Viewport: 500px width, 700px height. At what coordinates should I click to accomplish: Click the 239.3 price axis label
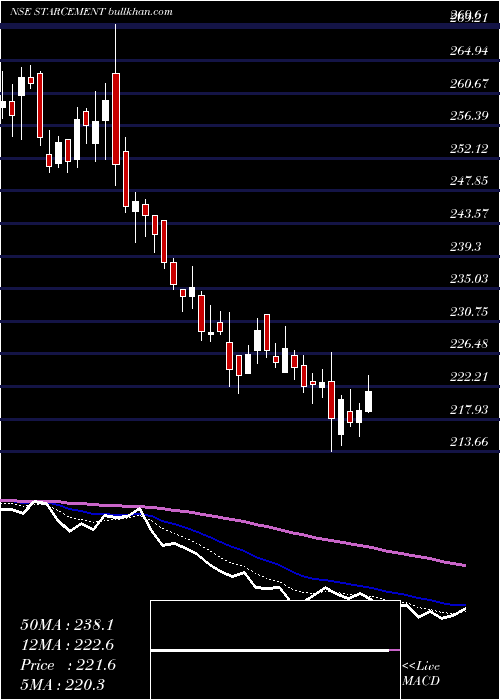pos(465,246)
